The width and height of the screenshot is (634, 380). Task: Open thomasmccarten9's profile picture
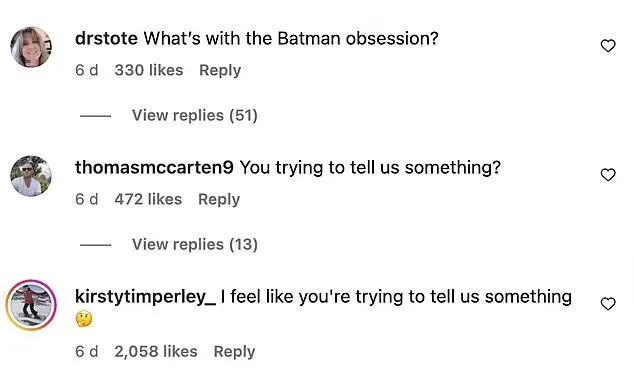(31, 176)
